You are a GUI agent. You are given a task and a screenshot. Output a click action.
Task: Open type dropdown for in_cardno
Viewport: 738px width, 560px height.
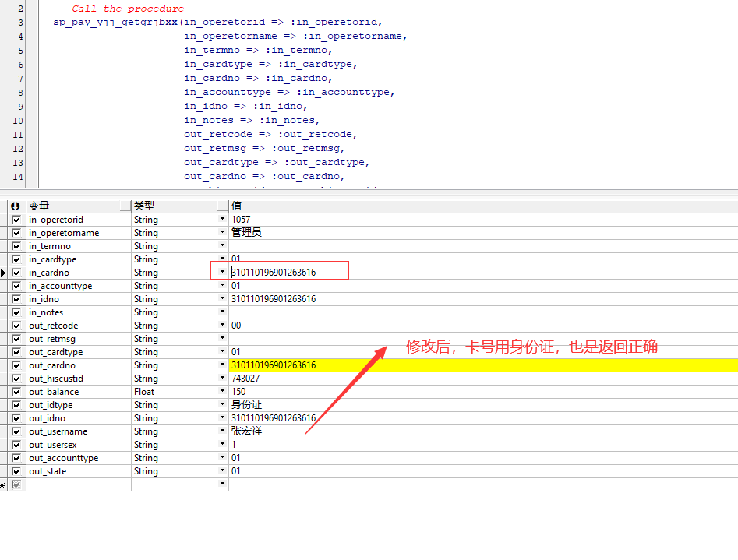coord(222,272)
